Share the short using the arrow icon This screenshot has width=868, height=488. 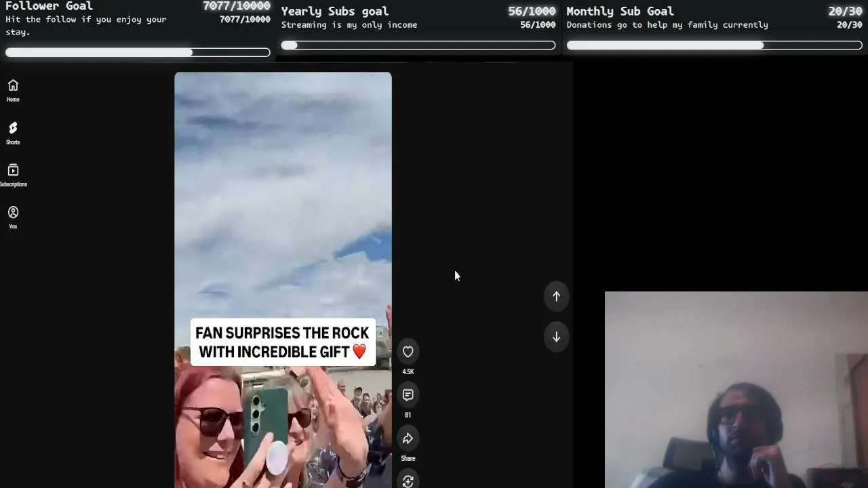coord(408,439)
